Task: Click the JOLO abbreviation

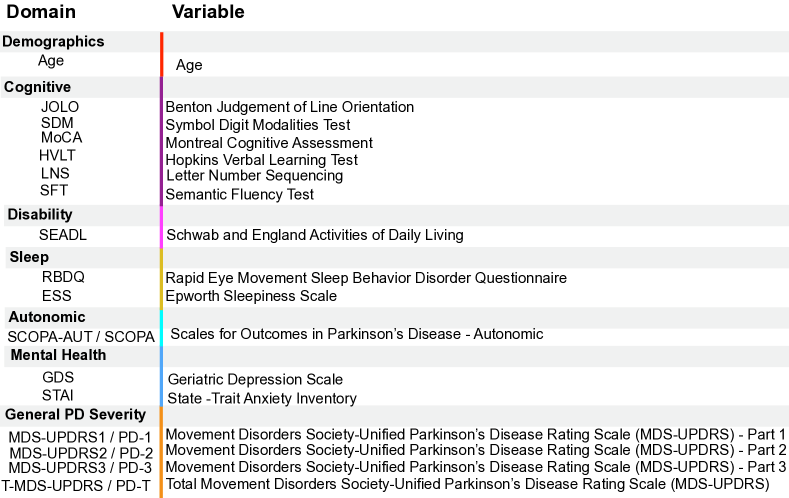Action: click(60, 107)
